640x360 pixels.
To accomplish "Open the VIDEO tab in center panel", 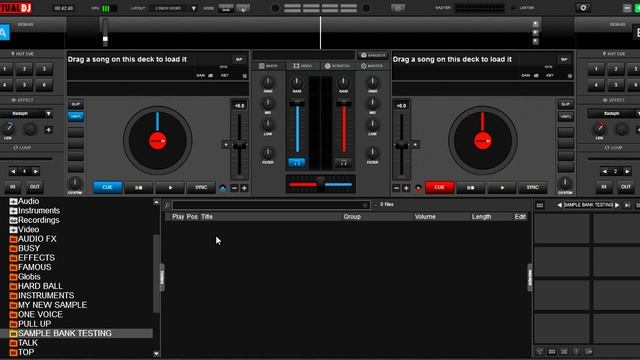I will [302, 66].
